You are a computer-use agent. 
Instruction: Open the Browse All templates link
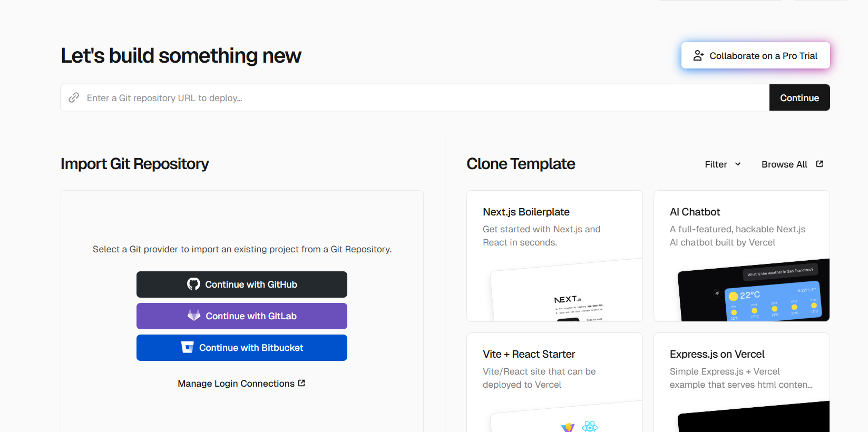click(x=784, y=164)
